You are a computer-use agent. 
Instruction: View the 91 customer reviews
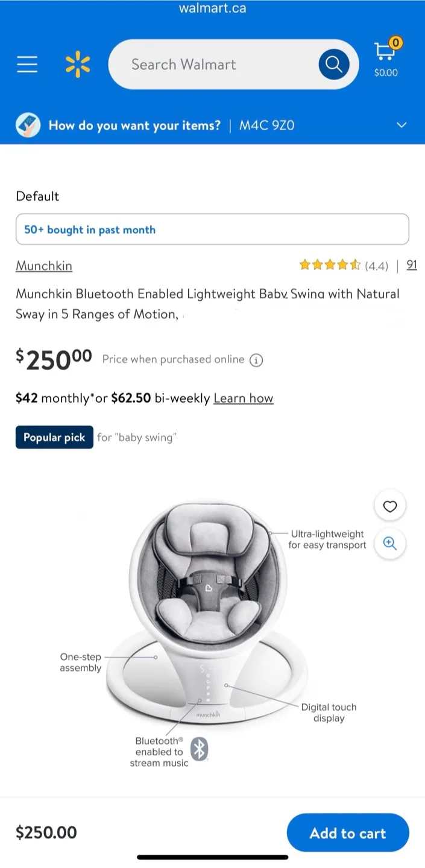(x=412, y=265)
